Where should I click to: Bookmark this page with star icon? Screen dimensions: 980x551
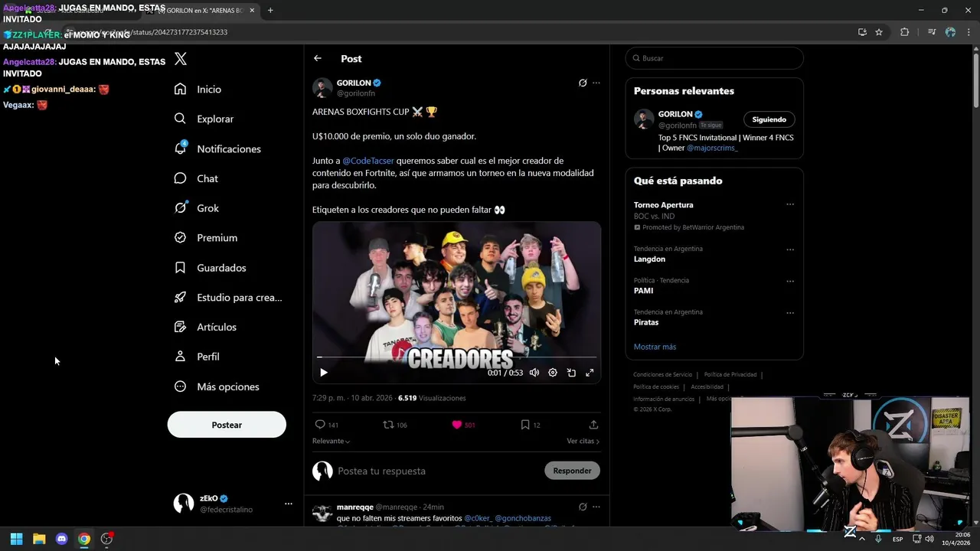(x=879, y=32)
